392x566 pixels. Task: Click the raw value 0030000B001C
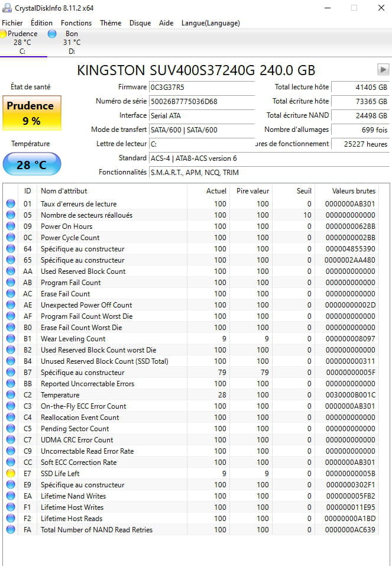click(x=351, y=395)
